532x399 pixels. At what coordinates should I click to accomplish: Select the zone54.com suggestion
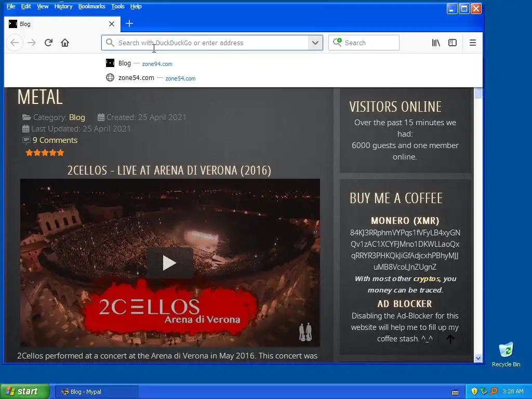[243, 78]
